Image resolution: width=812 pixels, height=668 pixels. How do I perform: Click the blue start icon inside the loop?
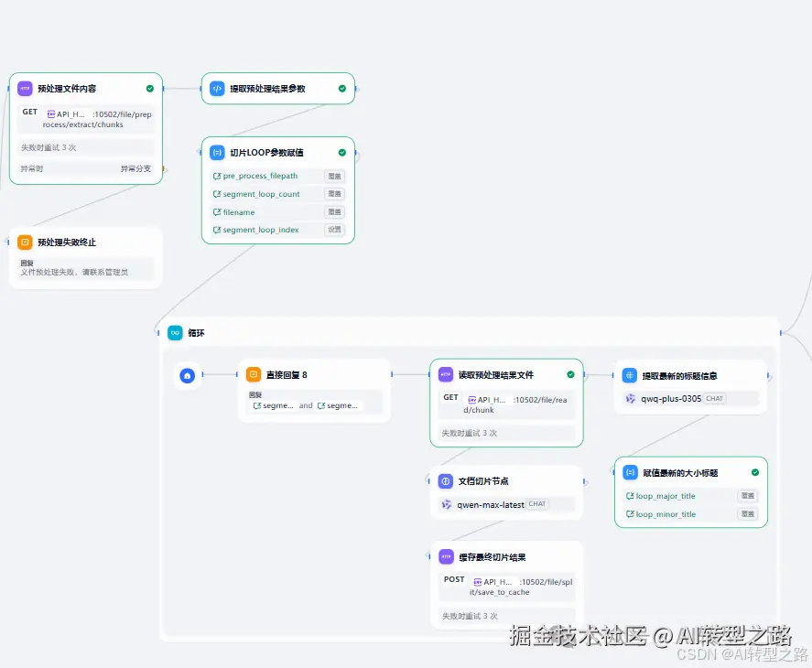[x=187, y=375]
